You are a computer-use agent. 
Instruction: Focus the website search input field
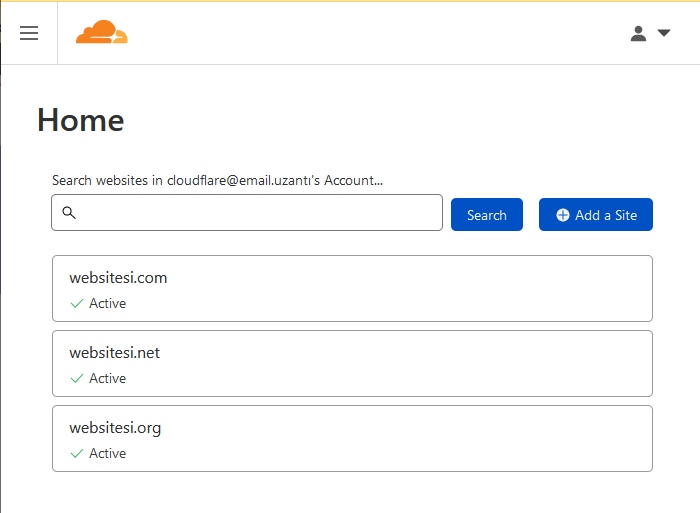pos(247,213)
